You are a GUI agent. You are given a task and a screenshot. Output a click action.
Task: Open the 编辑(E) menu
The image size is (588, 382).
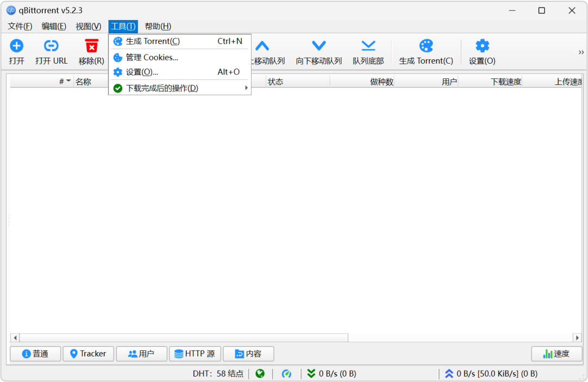(54, 26)
